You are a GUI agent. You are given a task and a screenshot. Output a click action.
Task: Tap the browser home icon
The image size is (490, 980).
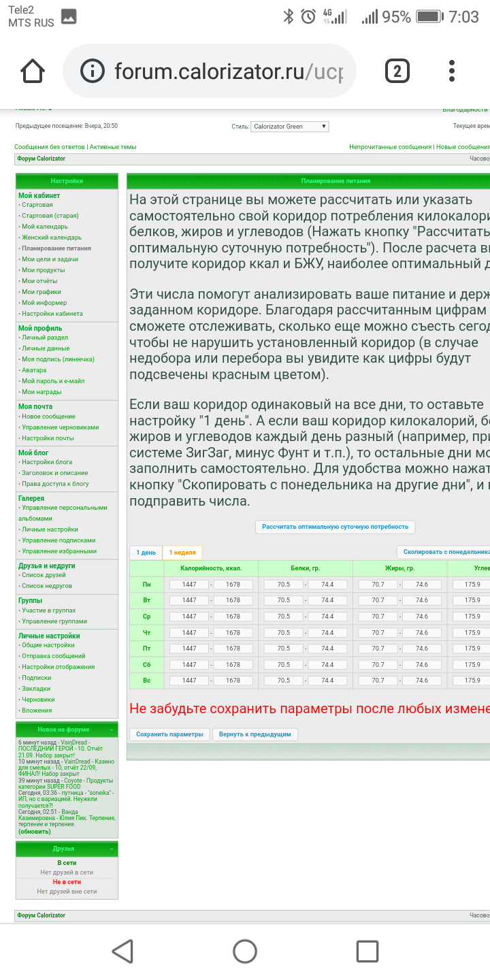pos(33,71)
